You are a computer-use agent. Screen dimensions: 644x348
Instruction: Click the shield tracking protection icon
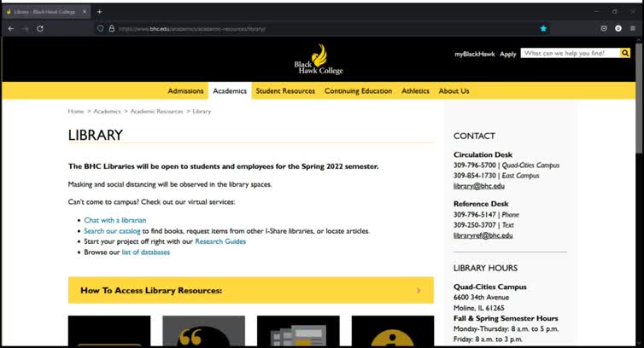100,29
